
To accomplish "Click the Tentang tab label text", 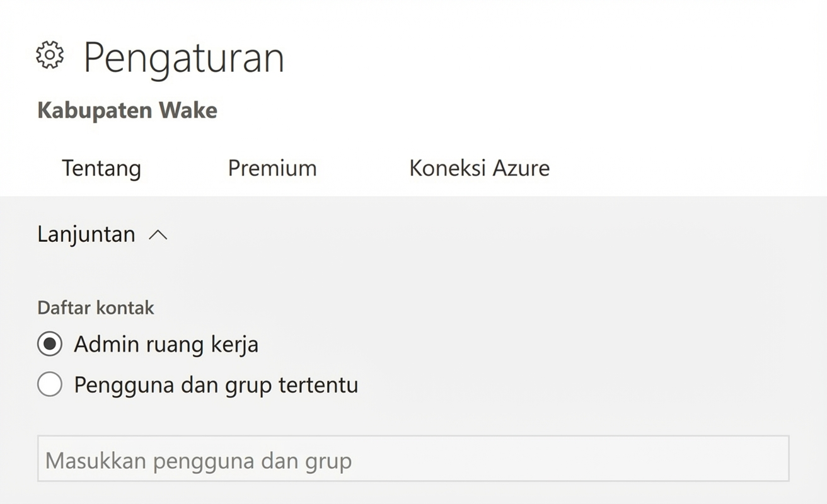I will point(101,168).
